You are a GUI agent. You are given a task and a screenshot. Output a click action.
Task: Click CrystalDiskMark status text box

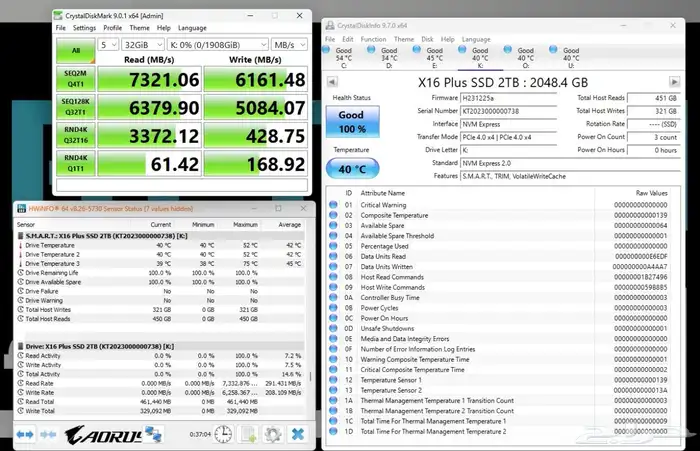pyautogui.click(x=182, y=185)
